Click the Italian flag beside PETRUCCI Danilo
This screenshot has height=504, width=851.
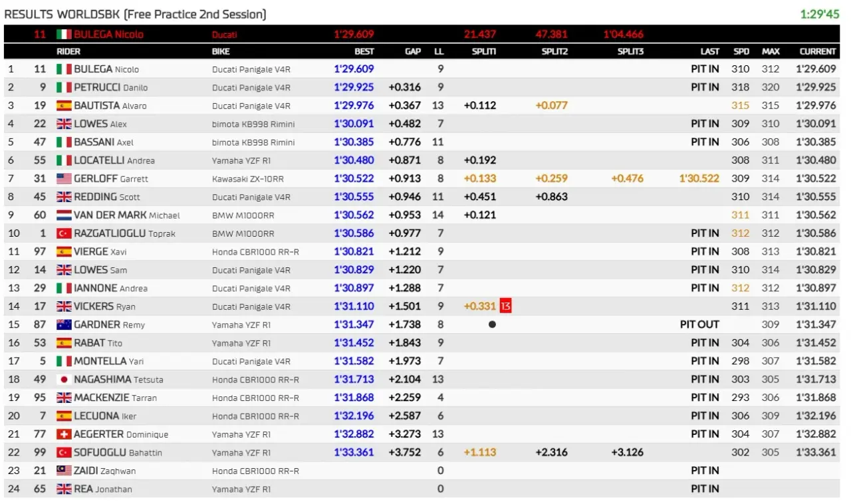point(64,87)
